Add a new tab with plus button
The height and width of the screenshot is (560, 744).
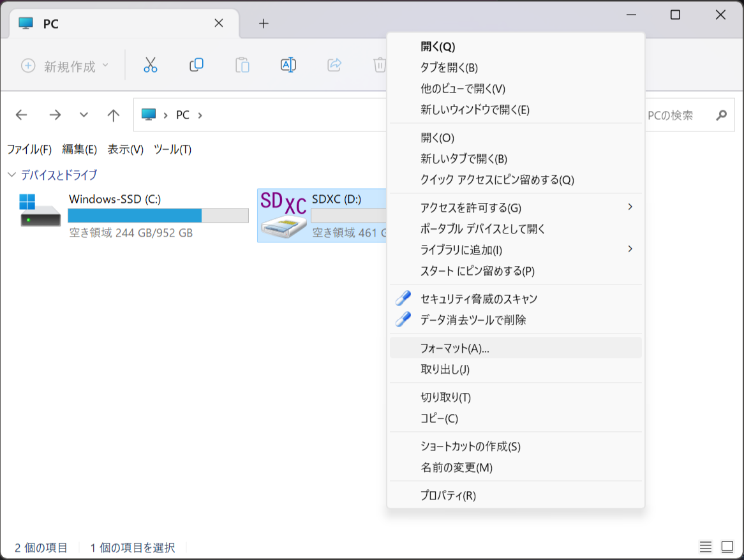[x=264, y=24]
